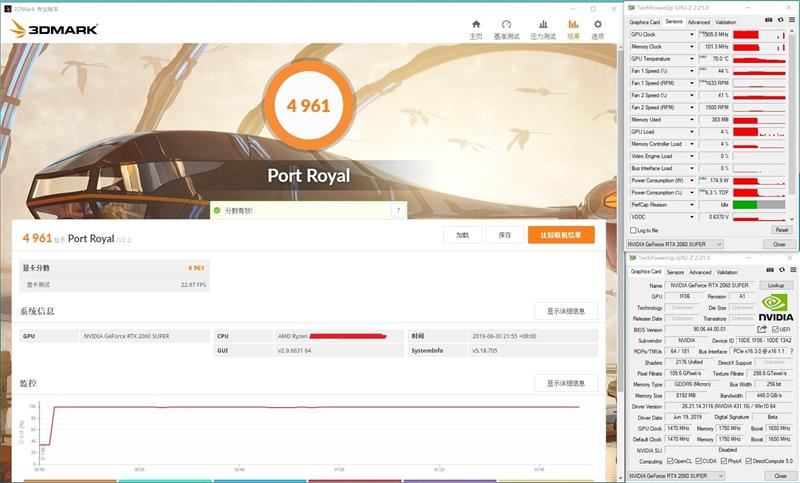Click the green checkmark valid score icon
The height and width of the screenshot is (483, 800).
(217, 210)
